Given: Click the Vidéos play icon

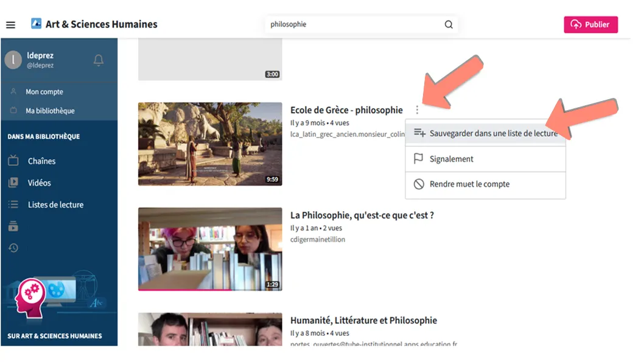Looking at the screenshot, I should click(x=13, y=183).
